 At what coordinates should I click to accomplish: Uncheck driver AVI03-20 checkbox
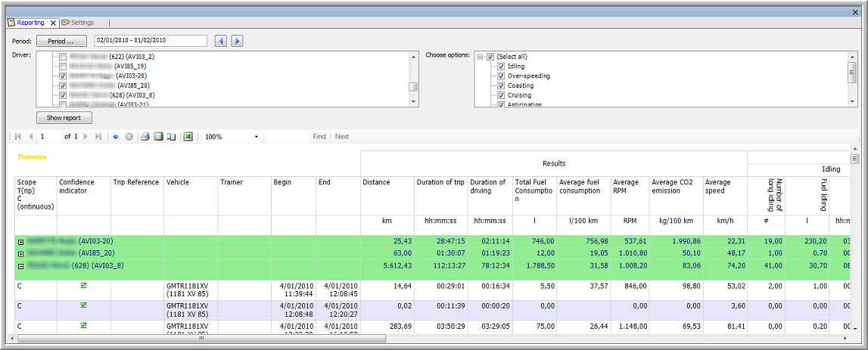(63, 76)
